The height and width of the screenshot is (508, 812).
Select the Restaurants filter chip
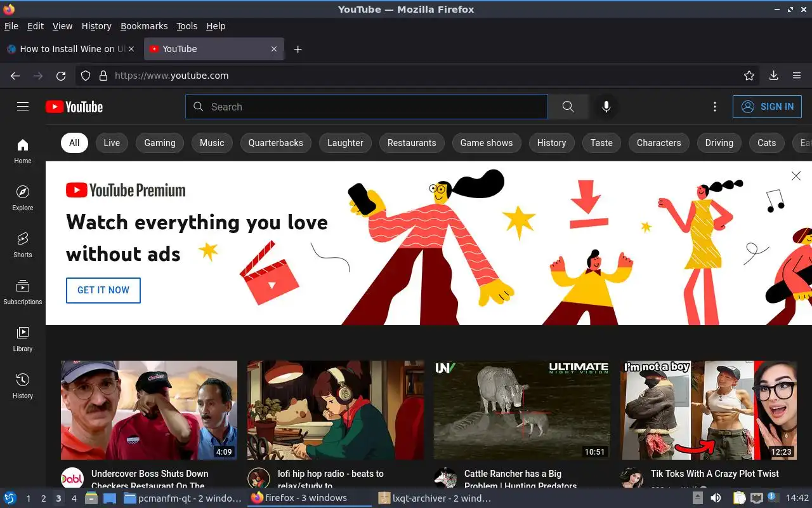pos(412,143)
